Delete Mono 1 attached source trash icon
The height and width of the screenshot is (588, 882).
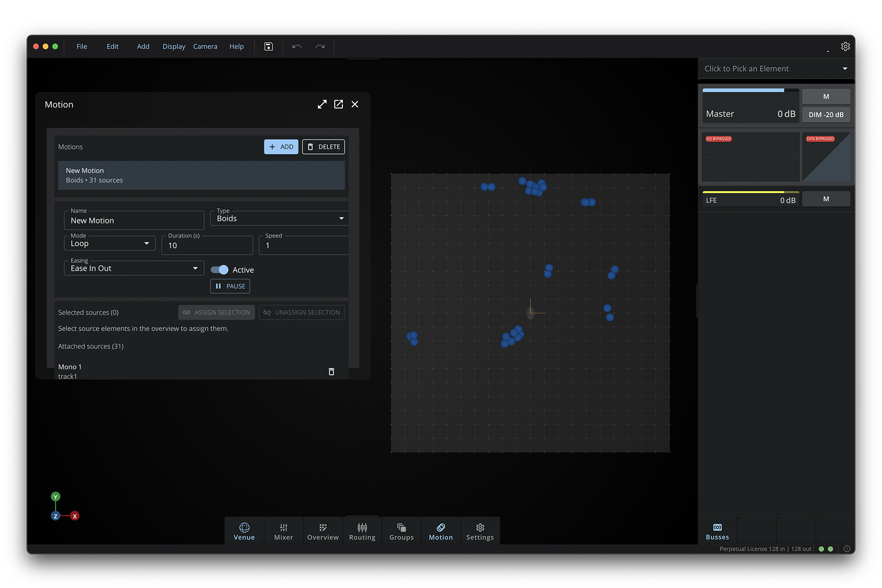[331, 371]
